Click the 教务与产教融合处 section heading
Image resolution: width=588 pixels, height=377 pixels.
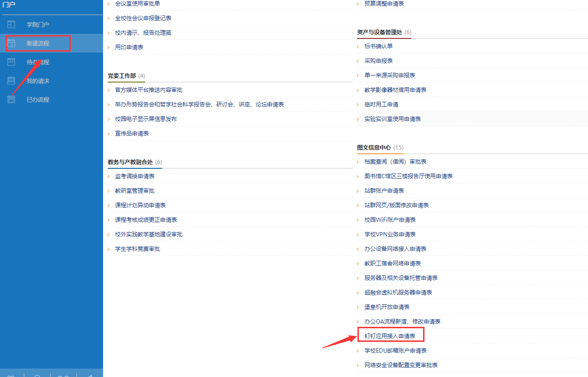pos(130,162)
